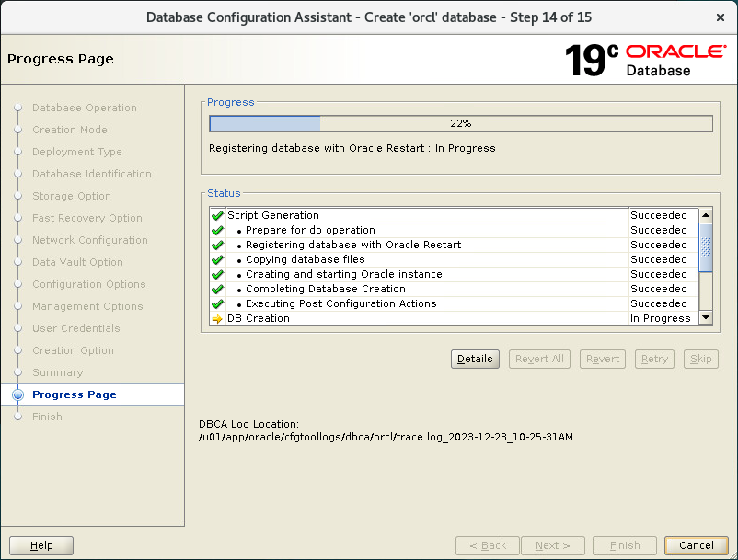Click the Revert All button
Image resolution: width=738 pixels, height=560 pixels.
(x=539, y=359)
